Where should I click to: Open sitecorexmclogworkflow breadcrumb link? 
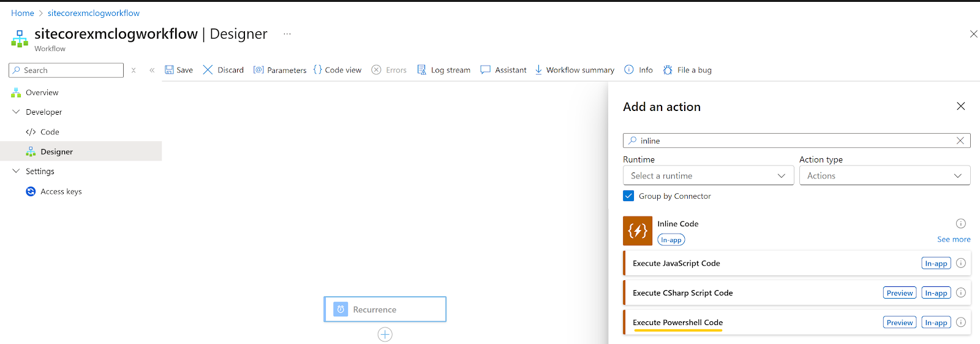tap(94, 13)
